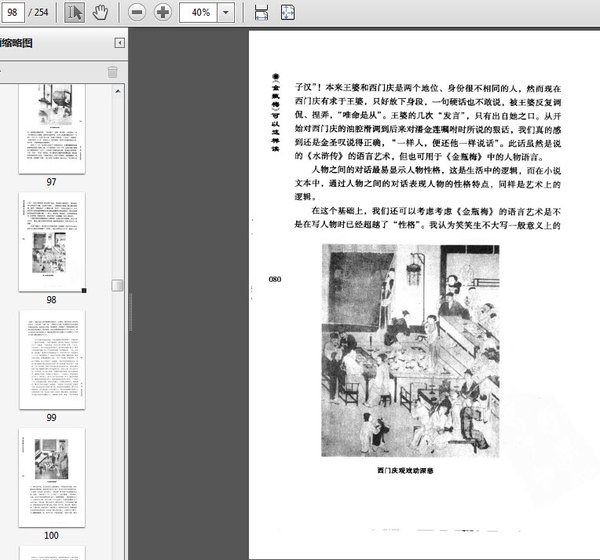Screen dimensions: 600x560
Task: Collapse the thumbnails panel arrow
Action: tap(120, 43)
